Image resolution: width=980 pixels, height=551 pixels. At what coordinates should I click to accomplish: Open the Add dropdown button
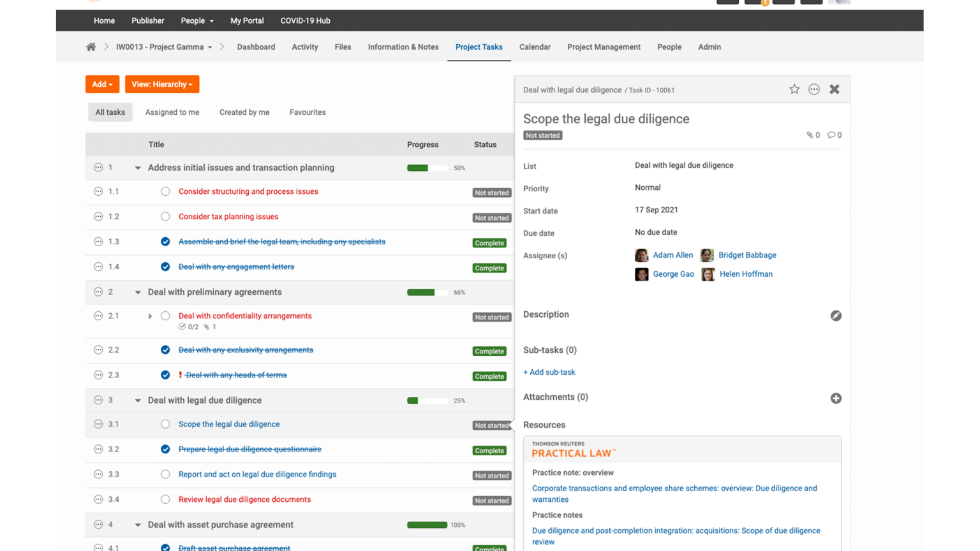click(x=102, y=84)
